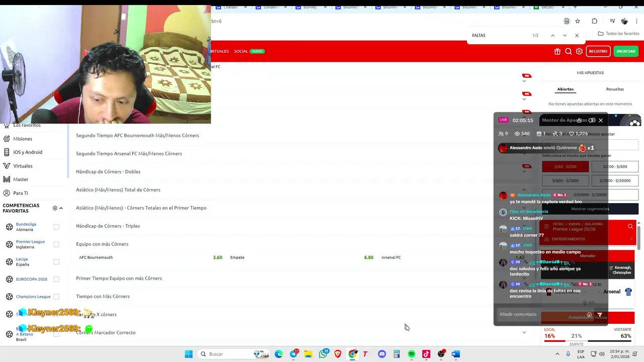Open a new browser tab
The width and height of the screenshot is (644, 362).
point(575,7)
